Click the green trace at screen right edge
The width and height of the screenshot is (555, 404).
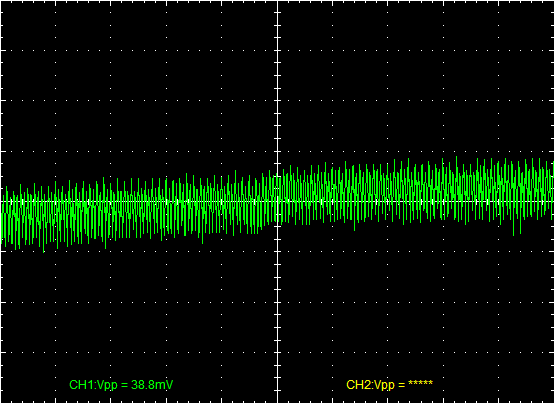click(553, 189)
